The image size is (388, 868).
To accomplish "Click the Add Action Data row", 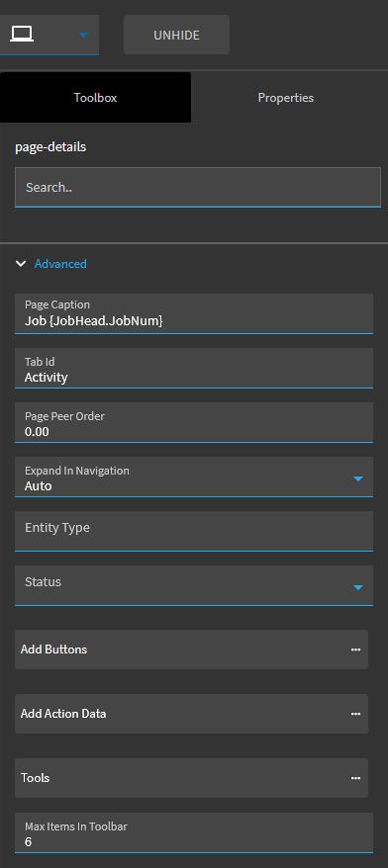I will [191, 714].
